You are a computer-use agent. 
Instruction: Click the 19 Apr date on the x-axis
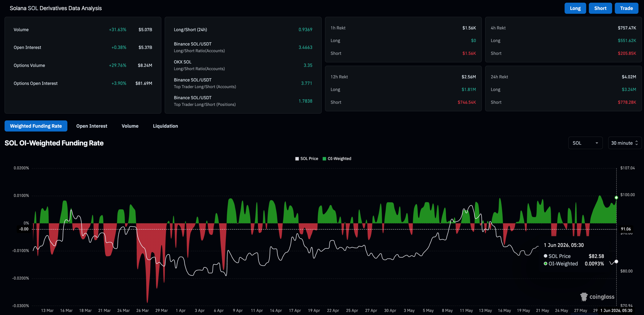(314, 310)
